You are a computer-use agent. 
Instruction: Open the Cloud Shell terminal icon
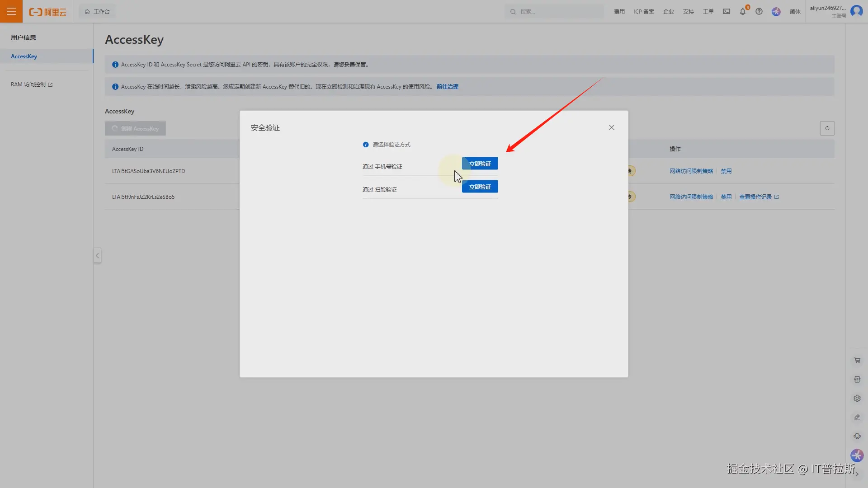click(x=726, y=12)
